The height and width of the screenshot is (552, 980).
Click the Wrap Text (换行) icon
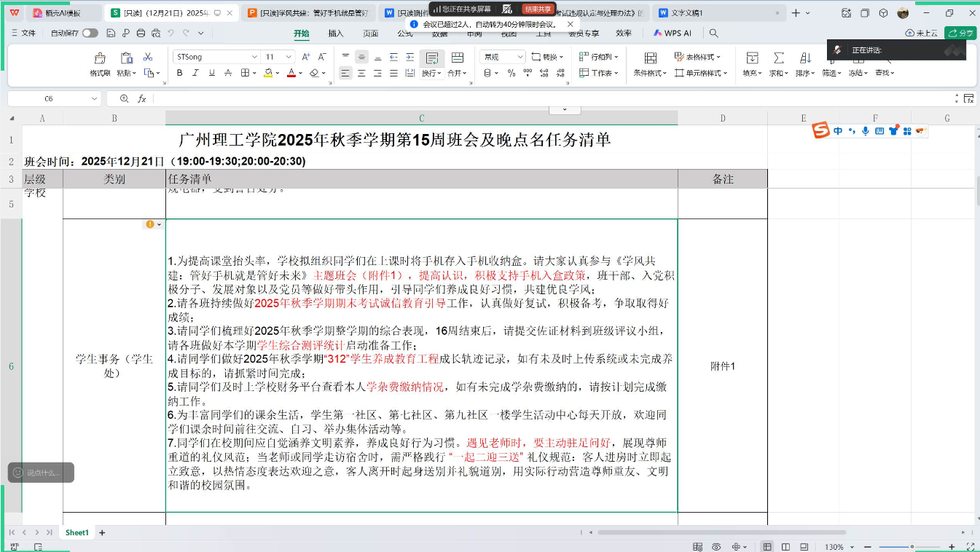(431, 58)
